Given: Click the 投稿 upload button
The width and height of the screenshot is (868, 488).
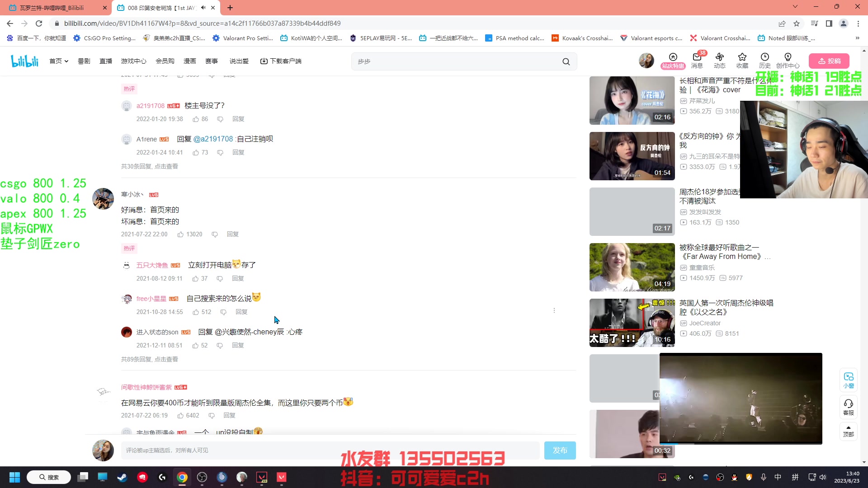Looking at the screenshot, I should tap(829, 61).
